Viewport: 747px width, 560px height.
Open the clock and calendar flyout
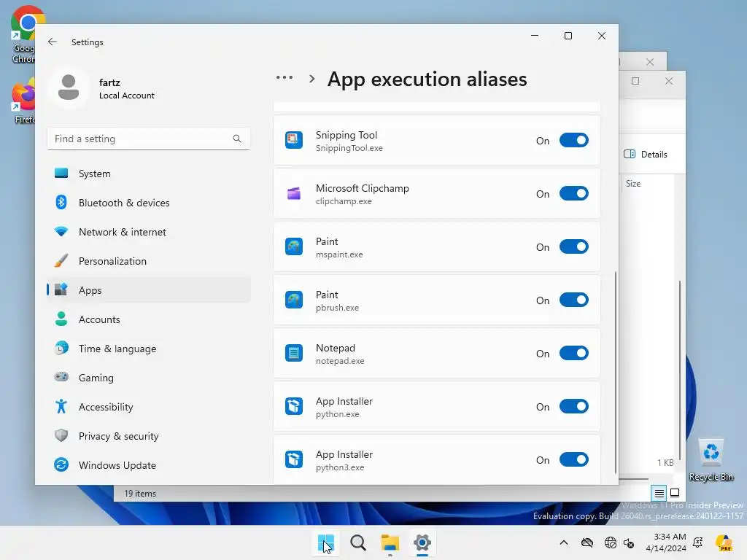[666, 542]
